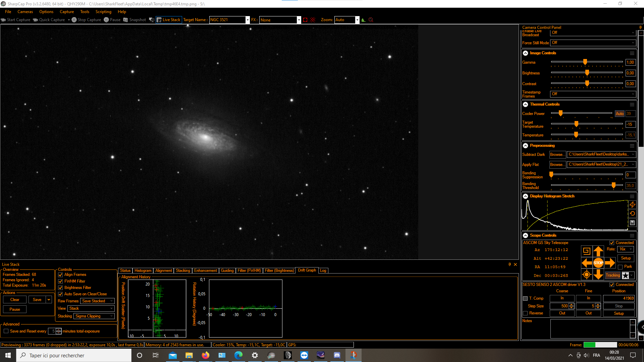Enable the Park checkbox

coord(620,267)
